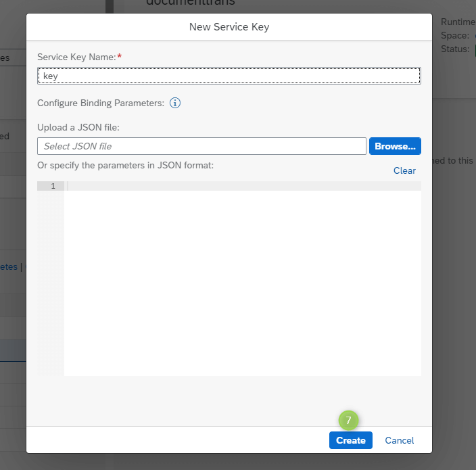Click the Clear link
Image resolution: width=476 pixels, height=470 pixels.
(404, 170)
